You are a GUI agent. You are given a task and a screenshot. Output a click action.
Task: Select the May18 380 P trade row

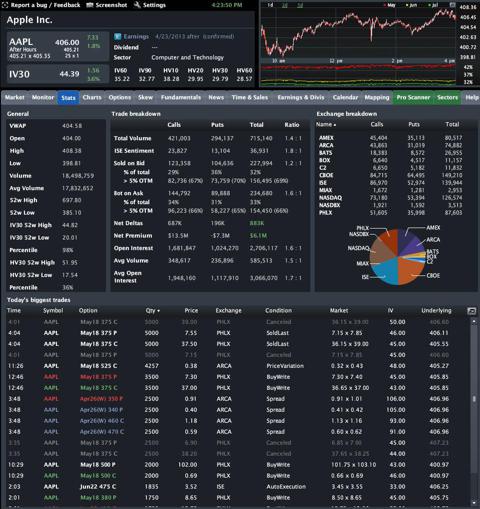click(x=239, y=498)
